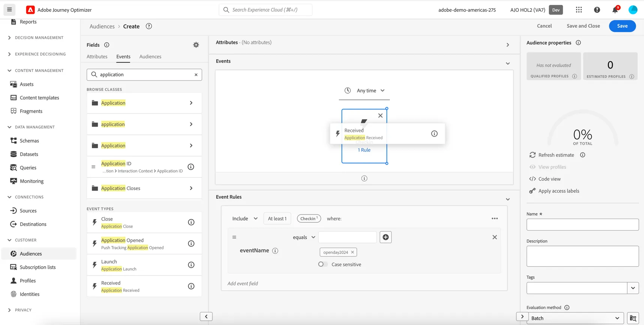Open the Any time dropdown
This screenshot has height=325, width=644.
point(364,91)
